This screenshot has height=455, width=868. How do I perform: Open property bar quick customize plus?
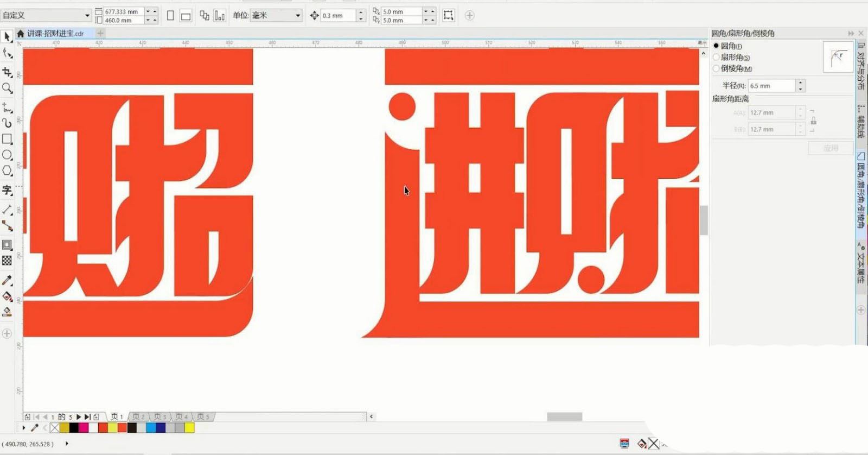[470, 15]
